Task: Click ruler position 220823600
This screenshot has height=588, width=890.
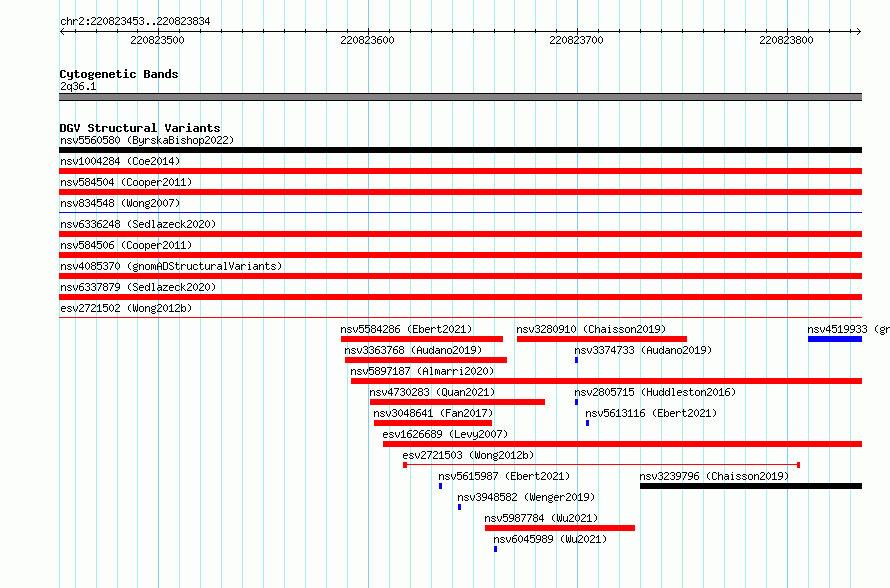Action: tap(367, 40)
